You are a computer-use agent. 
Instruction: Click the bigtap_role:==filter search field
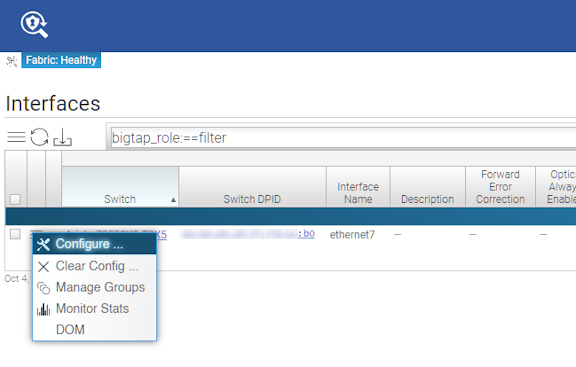(343, 138)
